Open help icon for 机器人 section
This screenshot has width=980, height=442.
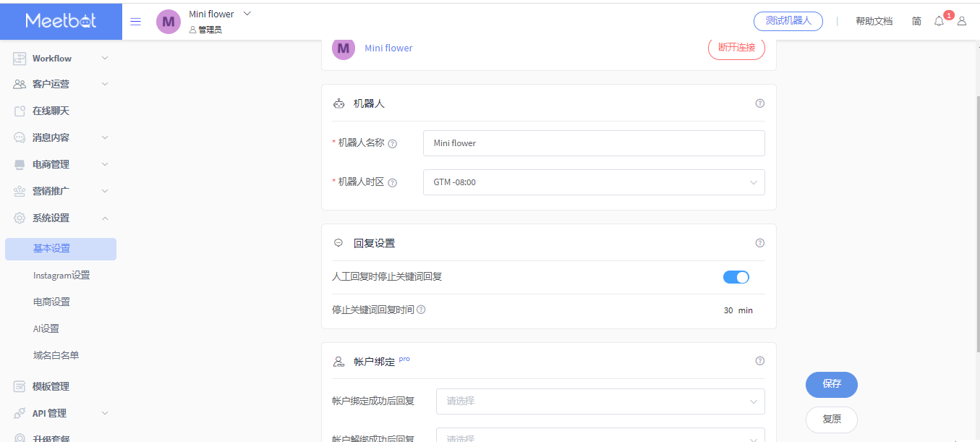[759, 103]
